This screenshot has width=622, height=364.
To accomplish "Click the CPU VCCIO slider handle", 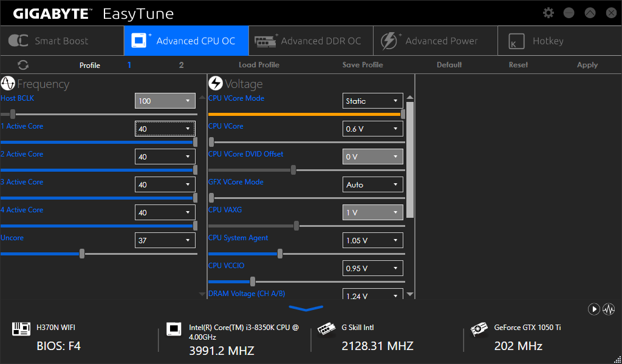I will [x=253, y=282].
